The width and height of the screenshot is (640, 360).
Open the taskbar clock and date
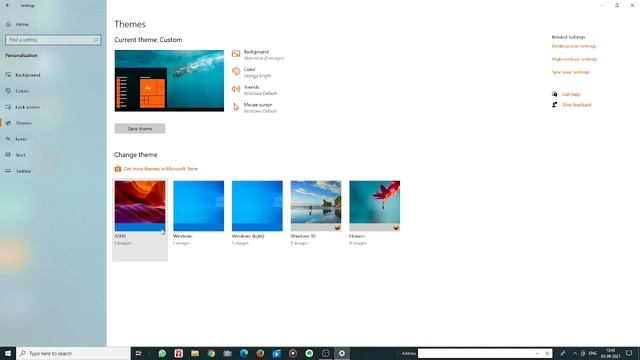[x=611, y=353]
